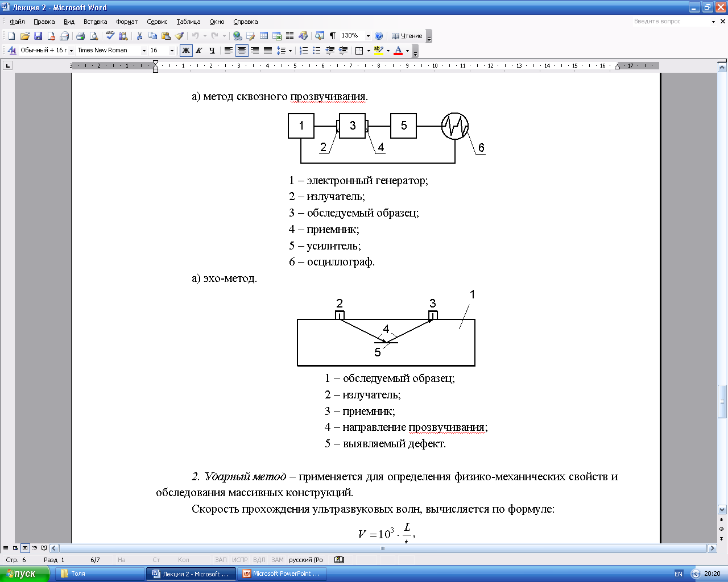Image resolution: width=728 pixels, height=582 pixels.
Task: Create a numbered list
Action: (x=304, y=51)
